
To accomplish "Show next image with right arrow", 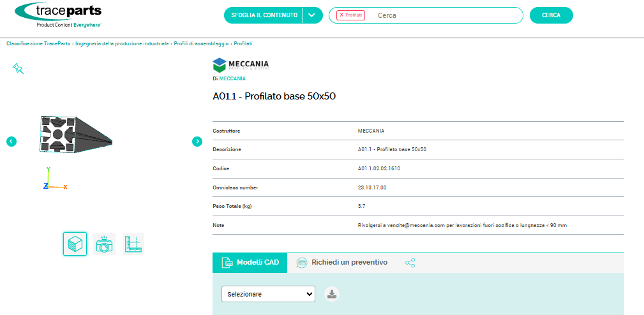I will tap(197, 142).
